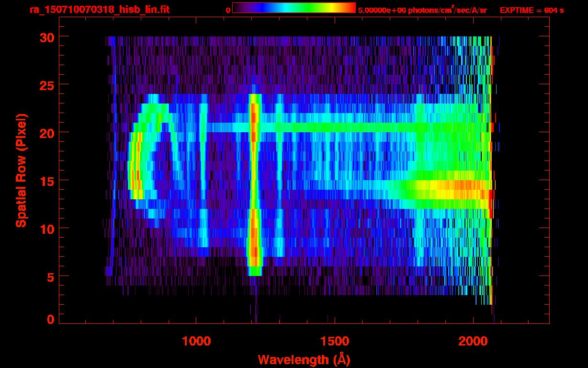588x368 pixels.
Task: Click the rainbow color scale bar
Action: (294, 8)
